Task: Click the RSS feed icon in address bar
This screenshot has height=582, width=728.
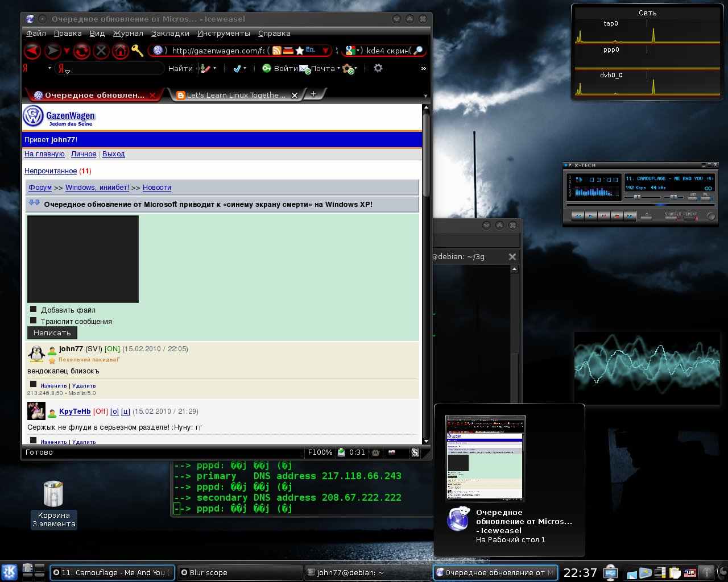Action: point(277,51)
